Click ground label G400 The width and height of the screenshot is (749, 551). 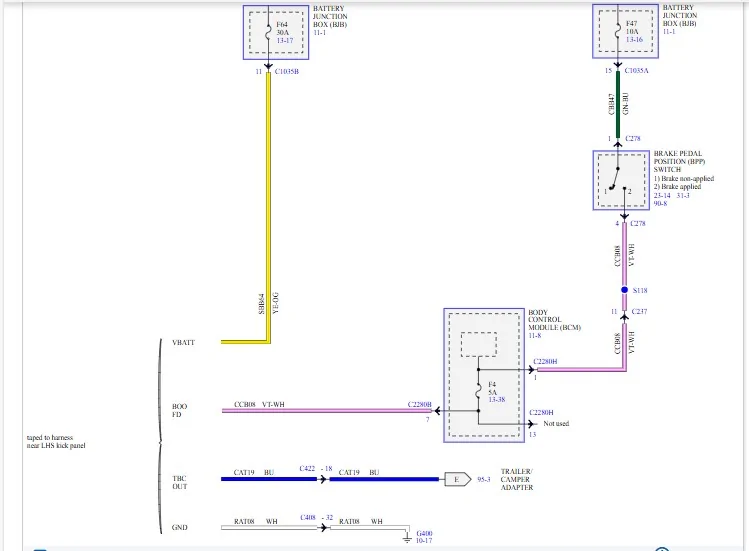tap(424, 533)
